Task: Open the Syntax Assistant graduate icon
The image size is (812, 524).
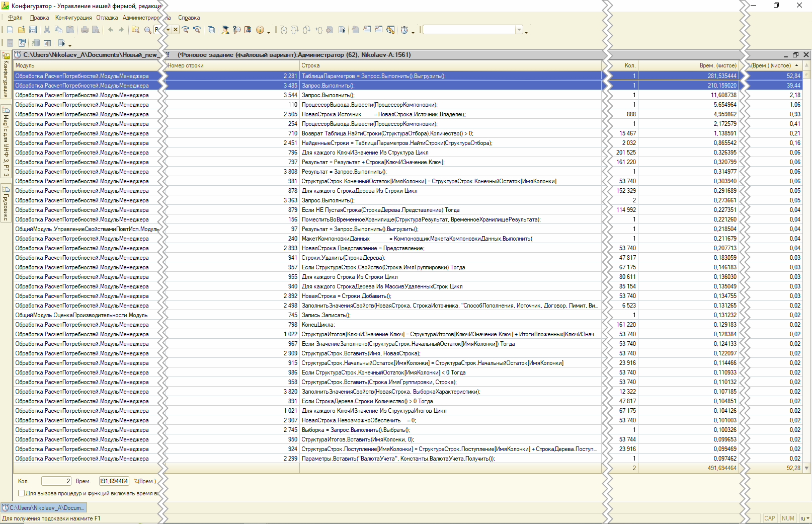Action: pos(225,30)
